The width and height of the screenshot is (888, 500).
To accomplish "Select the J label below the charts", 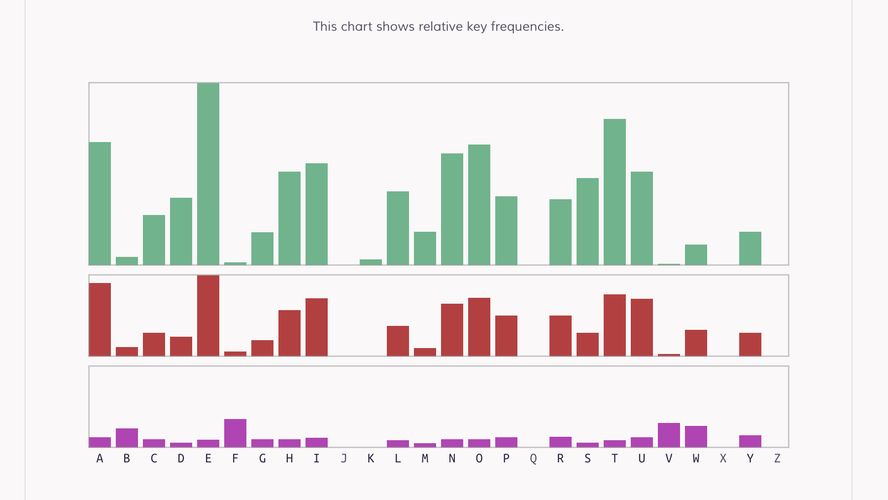I will [x=344, y=459].
